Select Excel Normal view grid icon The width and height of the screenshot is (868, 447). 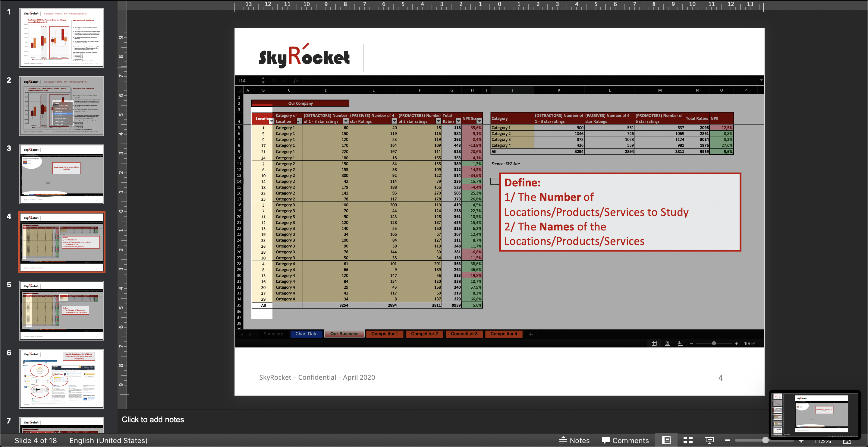[654, 343]
